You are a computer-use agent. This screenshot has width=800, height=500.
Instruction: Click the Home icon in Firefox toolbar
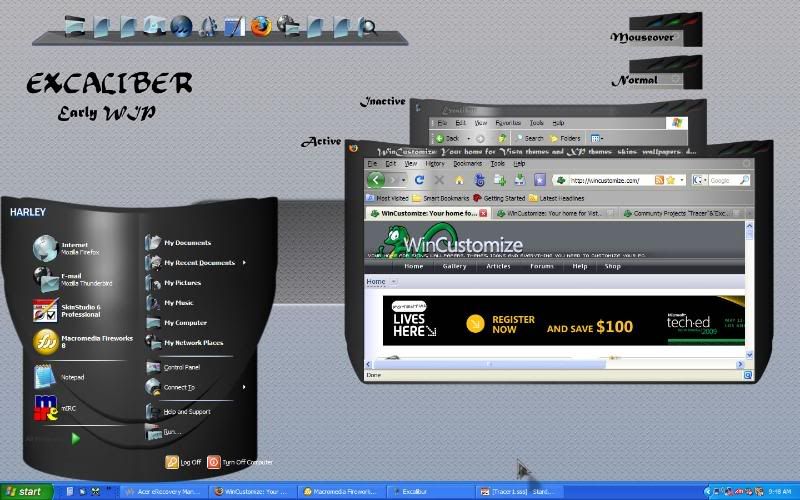point(459,180)
